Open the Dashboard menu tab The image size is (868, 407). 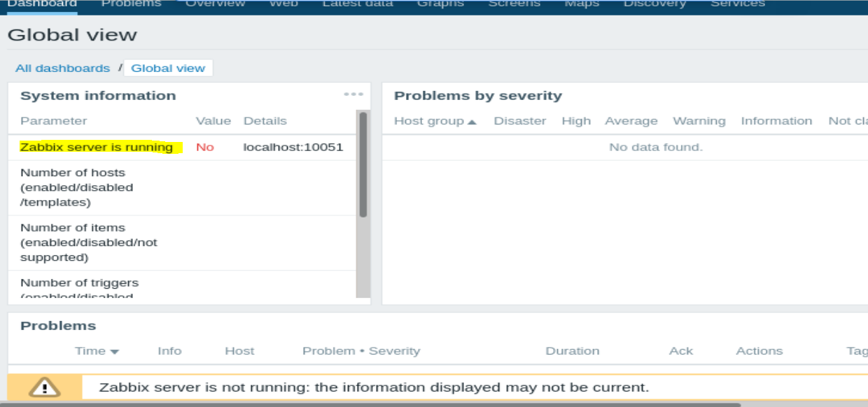pos(42,4)
